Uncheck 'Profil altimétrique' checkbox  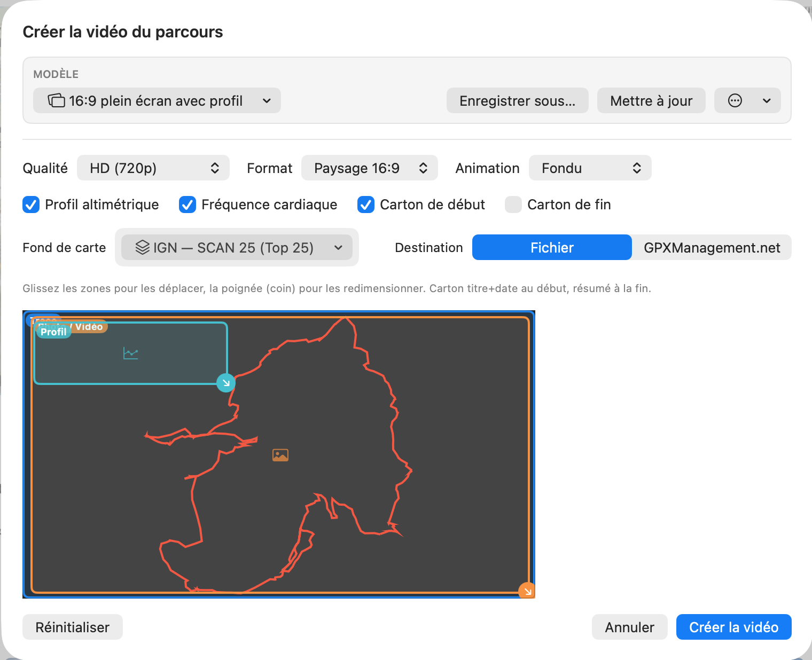(31, 205)
